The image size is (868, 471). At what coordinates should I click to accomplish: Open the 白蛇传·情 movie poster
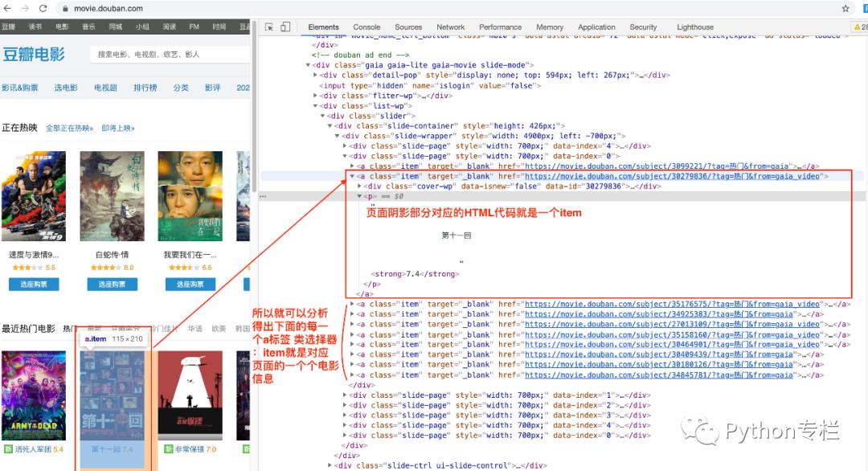(x=112, y=196)
